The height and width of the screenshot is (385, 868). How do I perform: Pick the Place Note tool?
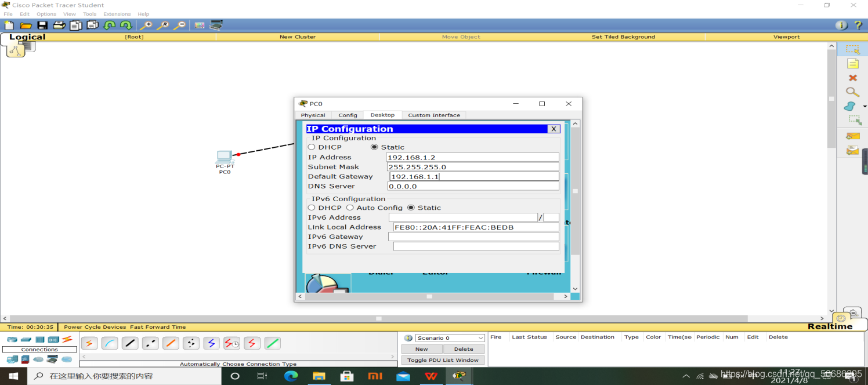[852, 64]
